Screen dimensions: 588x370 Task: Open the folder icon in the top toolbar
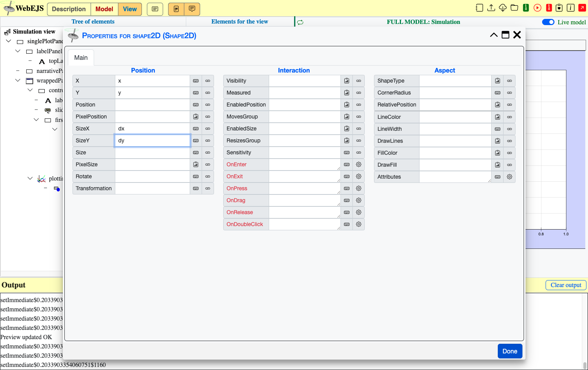point(514,8)
